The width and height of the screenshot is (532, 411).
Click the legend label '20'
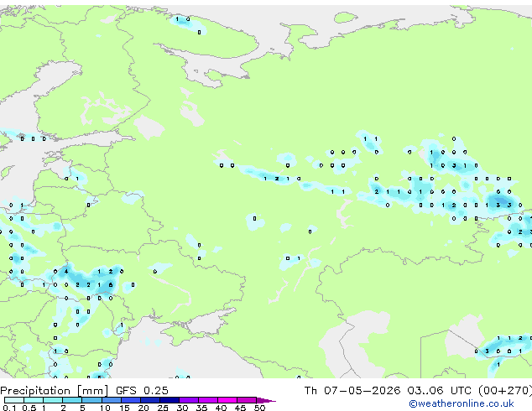pyautogui.click(x=143, y=408)
